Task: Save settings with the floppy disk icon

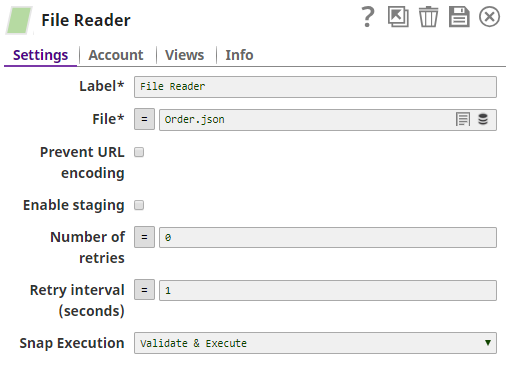Action: coord(459,17)
